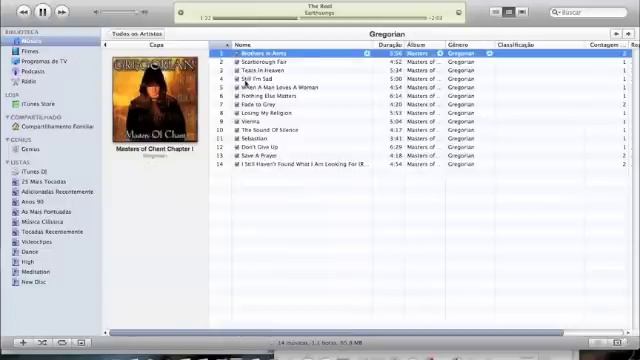Add a new playlist plus button
This screenshot has height=360, width=640.
pos(23,343)
